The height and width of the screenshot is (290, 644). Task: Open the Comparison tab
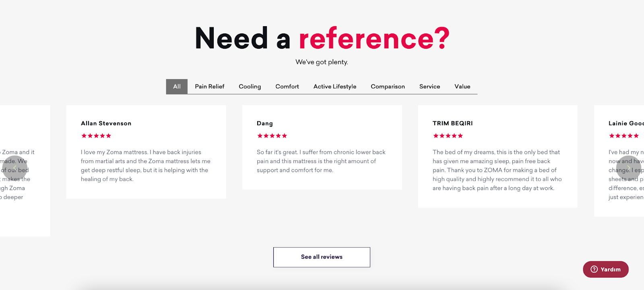[x=388, y=87]
